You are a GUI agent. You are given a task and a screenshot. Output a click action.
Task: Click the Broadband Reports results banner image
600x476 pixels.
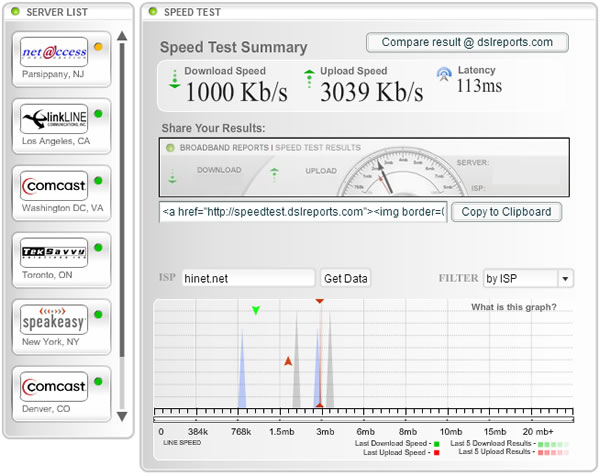pyautogui.click(x=364, y=168)
